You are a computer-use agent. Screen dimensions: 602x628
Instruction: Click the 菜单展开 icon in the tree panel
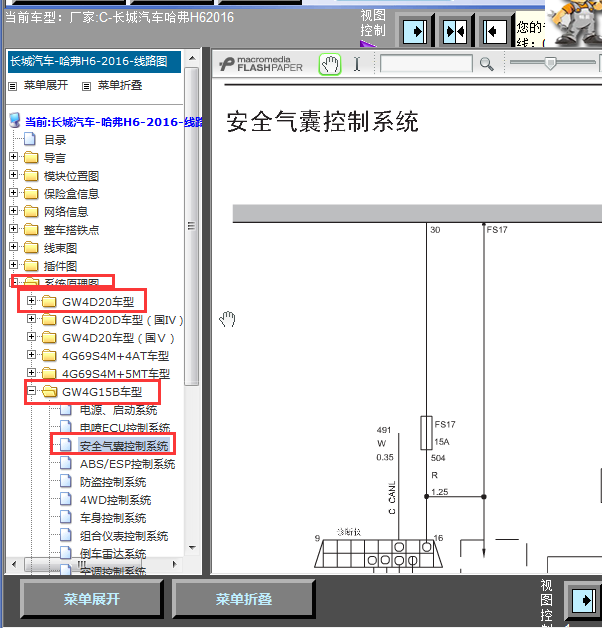click(13, 86)
